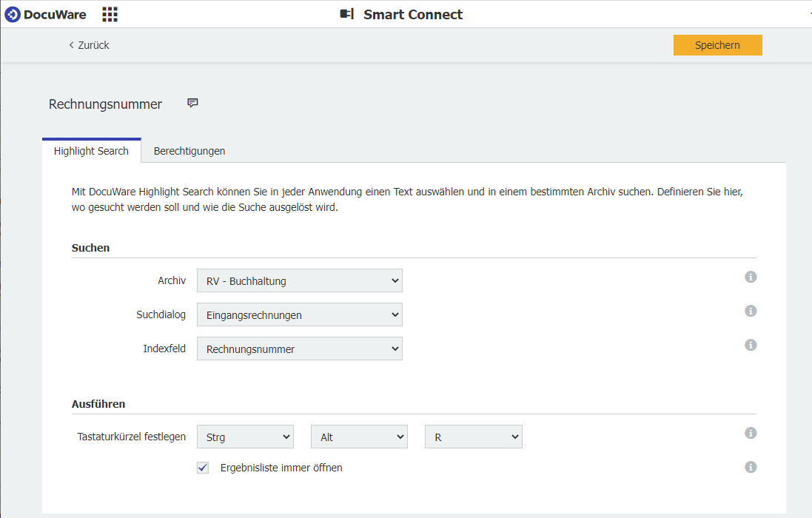
Task: Click the Smart Connect icon in header
Action: (x=346, y=14)
